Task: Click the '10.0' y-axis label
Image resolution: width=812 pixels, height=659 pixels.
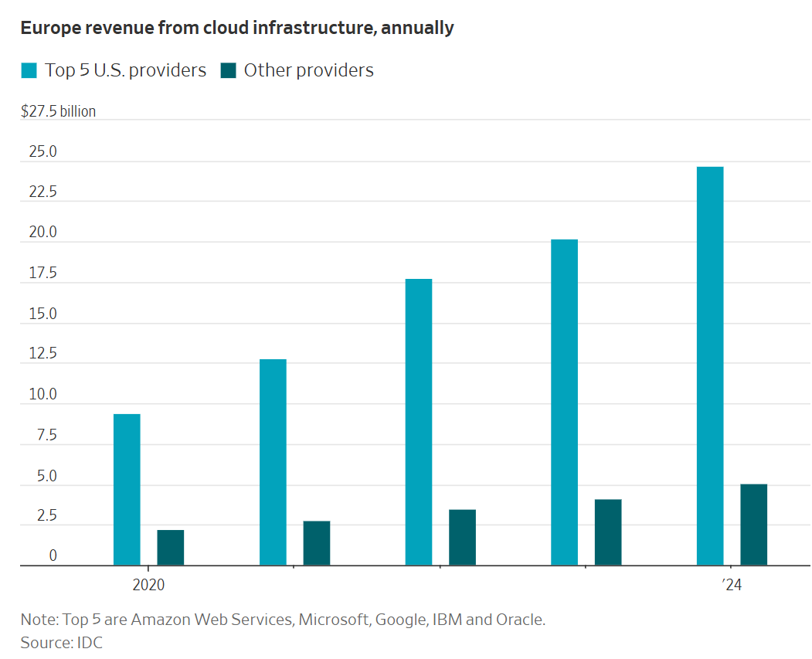Action: pyautogui.click(x=43, y=395)
